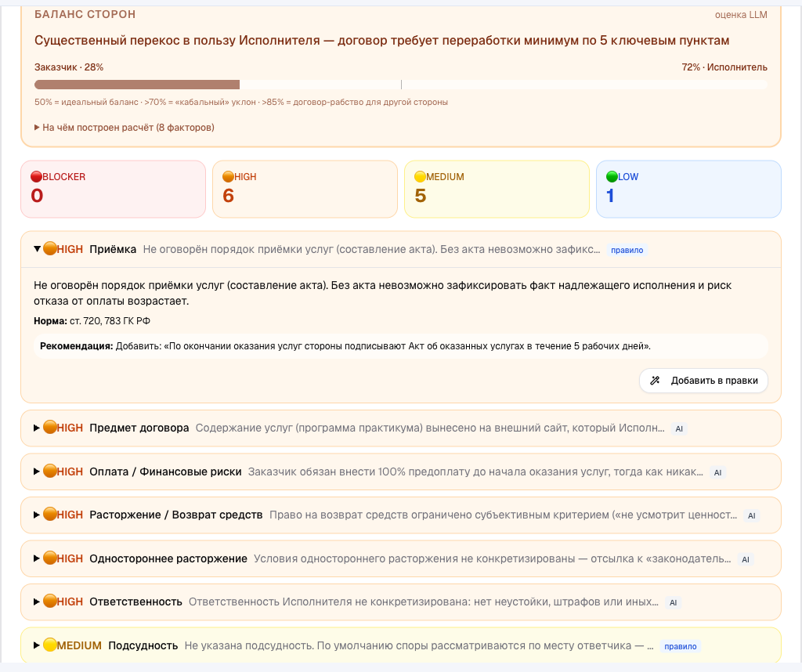Click the yellow MEDIUM circle in the summary card
This screenshot has height=672, width=802.
420,177
